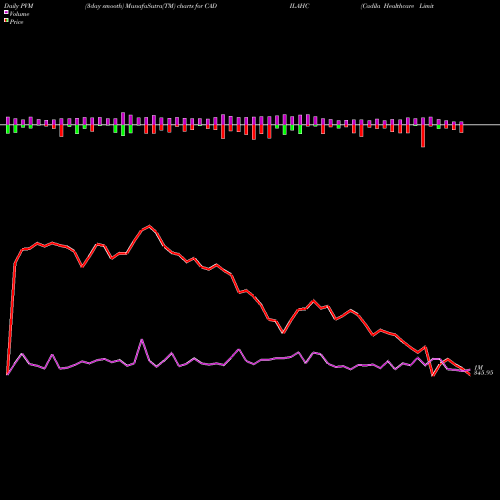The width and height of the screenshot is (500, 500).
Task: Select the Price legend label
Action: coord(16,22)
